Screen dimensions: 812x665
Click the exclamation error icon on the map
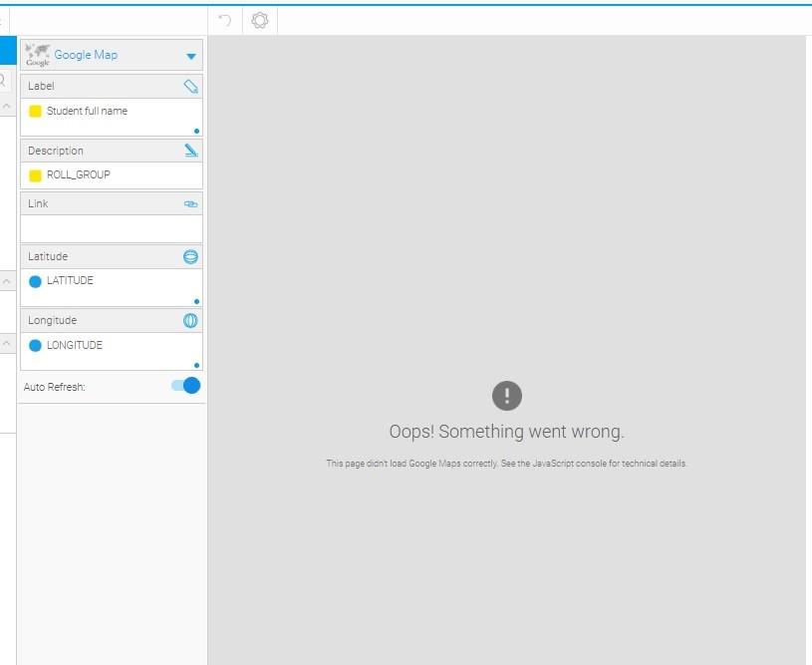click(x=507, y=396)
